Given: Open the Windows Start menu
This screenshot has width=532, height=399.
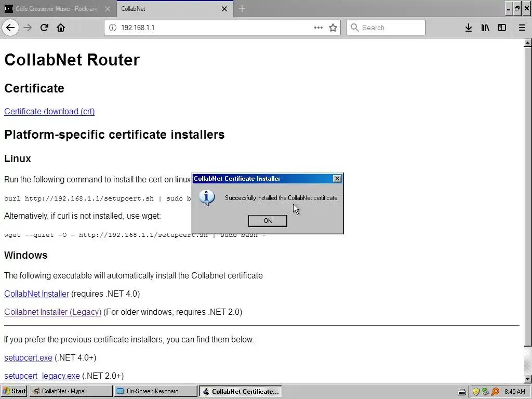Looking at the screenshot, I should [x=14, y=391].
